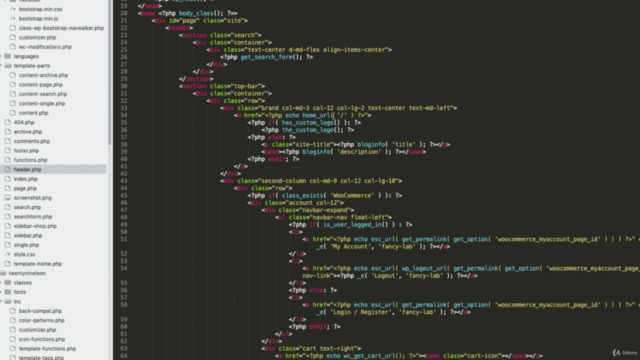Open style.css file
Image resolution: width=640 pixels, height=360 pixels.
[24, 254]
